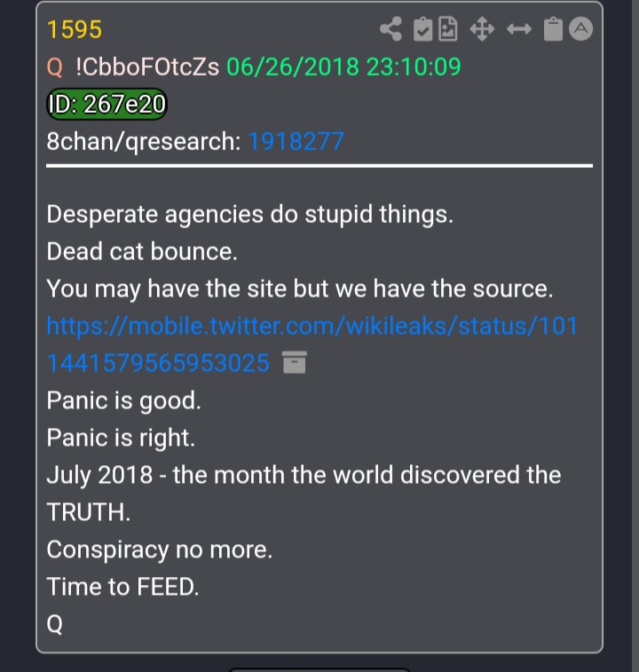Click the green ID: 267e20 badge

(106, 104)
